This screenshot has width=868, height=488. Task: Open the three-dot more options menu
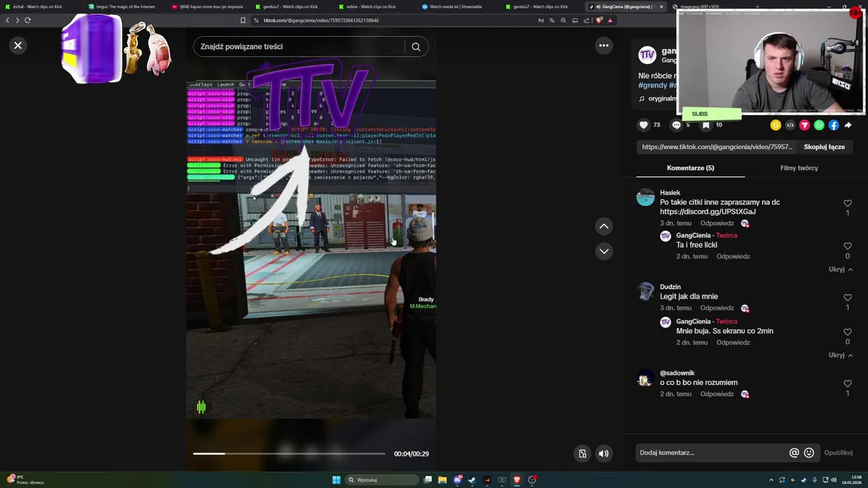point(604,45)
